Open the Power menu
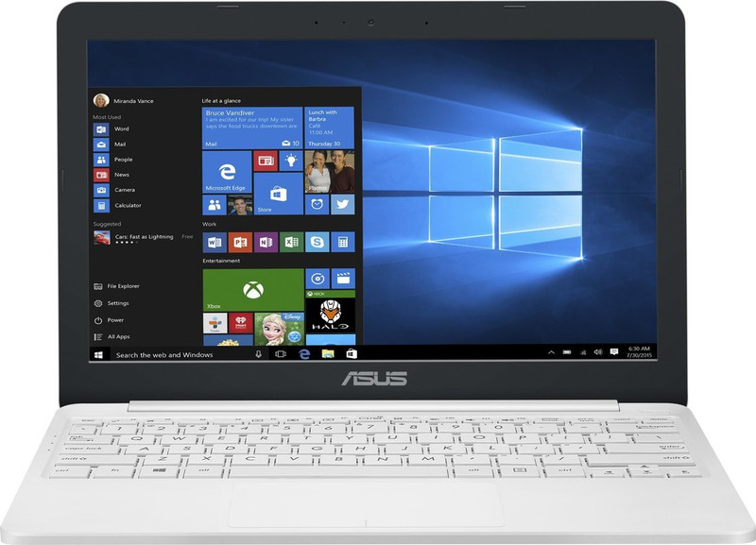This screenshot has height=545, width=756. [x=117, y=319]
